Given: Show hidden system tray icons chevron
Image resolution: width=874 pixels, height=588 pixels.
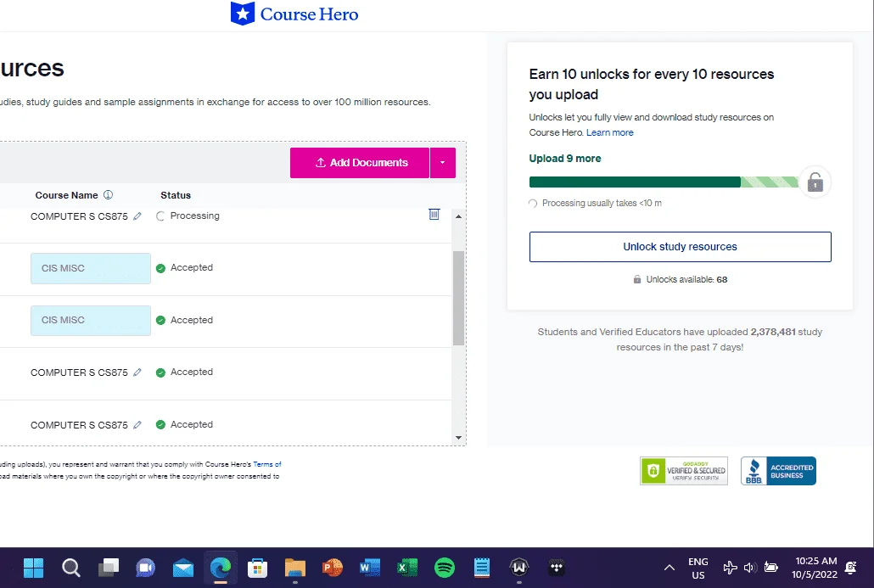Looking at the screenshot, I should coord(670,568).
